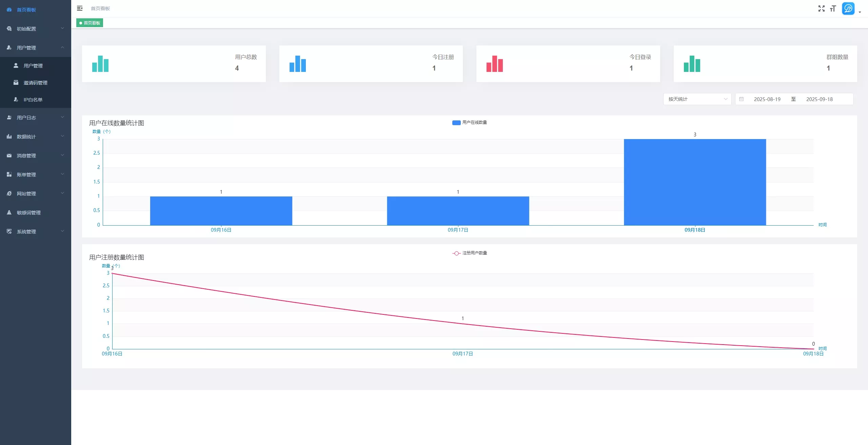Expand the 数据统计 sidebar menu
This screenshot has height=445, width=868.
pyautogui.click(x=36, y=136)
